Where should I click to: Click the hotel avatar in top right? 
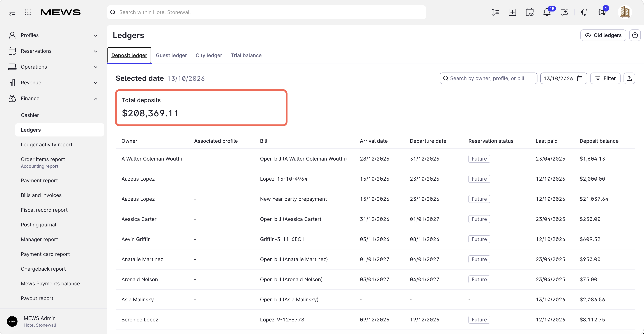point(625,12)
